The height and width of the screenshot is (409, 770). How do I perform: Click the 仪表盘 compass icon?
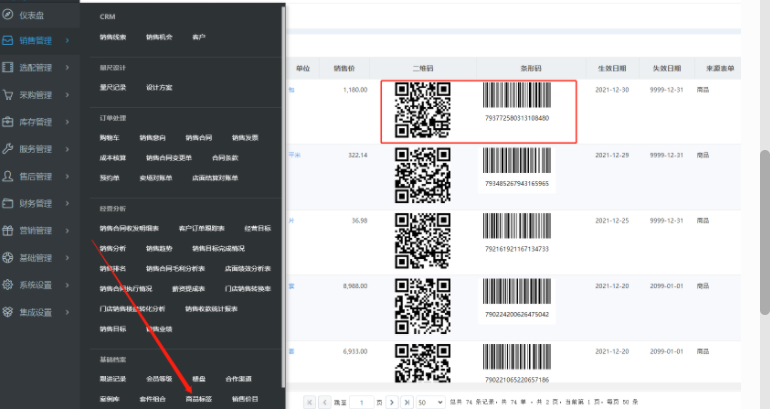(7, 15)
